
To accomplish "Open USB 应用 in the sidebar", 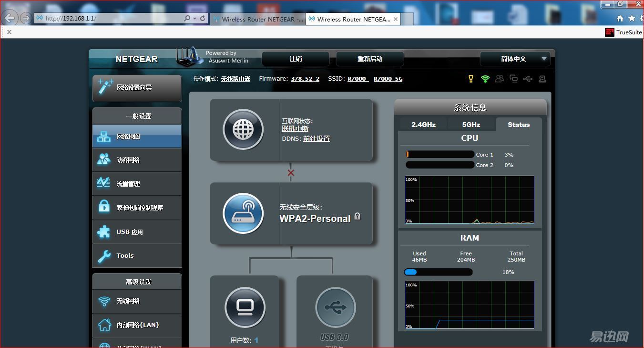I will point(137,232).
